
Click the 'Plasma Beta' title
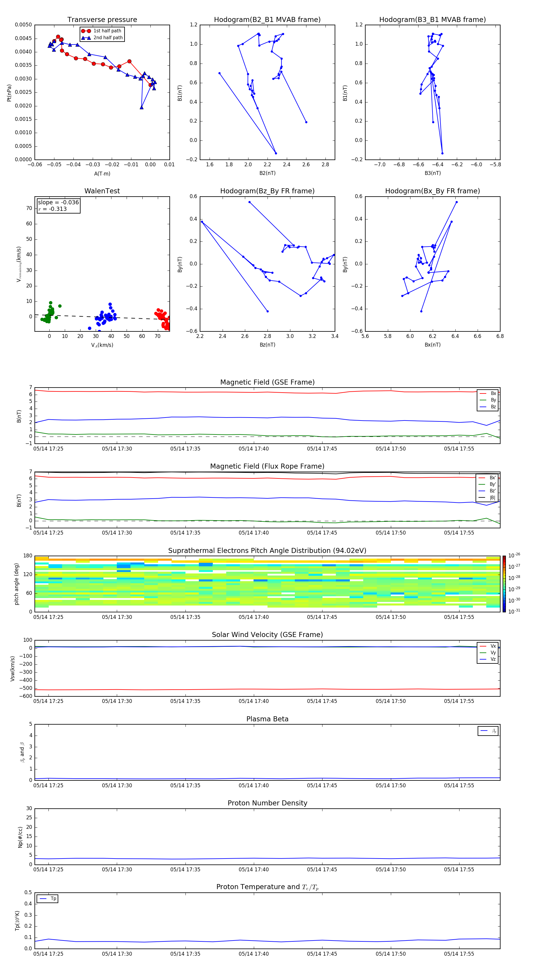(x=267, y=719)
